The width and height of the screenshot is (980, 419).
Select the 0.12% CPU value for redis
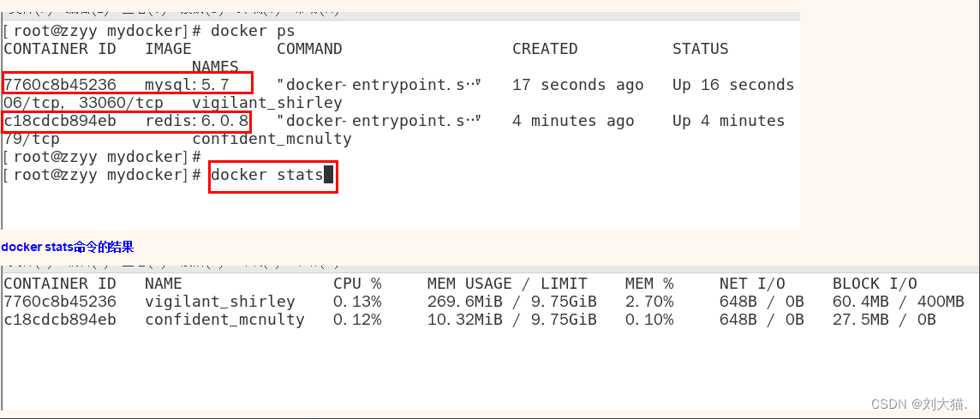(357, 320)
